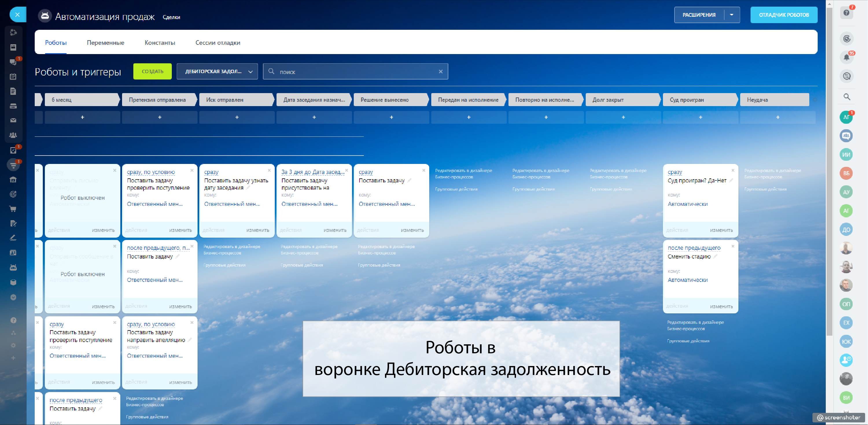
Task: Switch to the Переменные tab
Action: [106, 42]
